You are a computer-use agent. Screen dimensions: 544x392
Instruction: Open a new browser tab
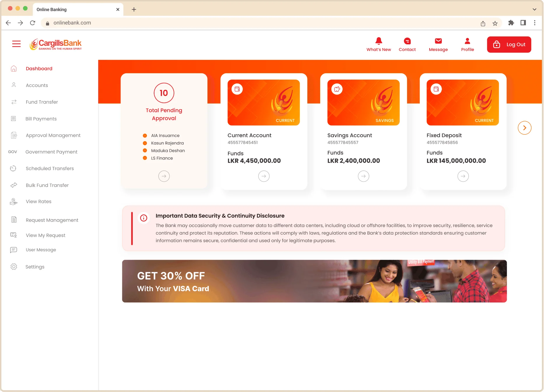(134, 9)
